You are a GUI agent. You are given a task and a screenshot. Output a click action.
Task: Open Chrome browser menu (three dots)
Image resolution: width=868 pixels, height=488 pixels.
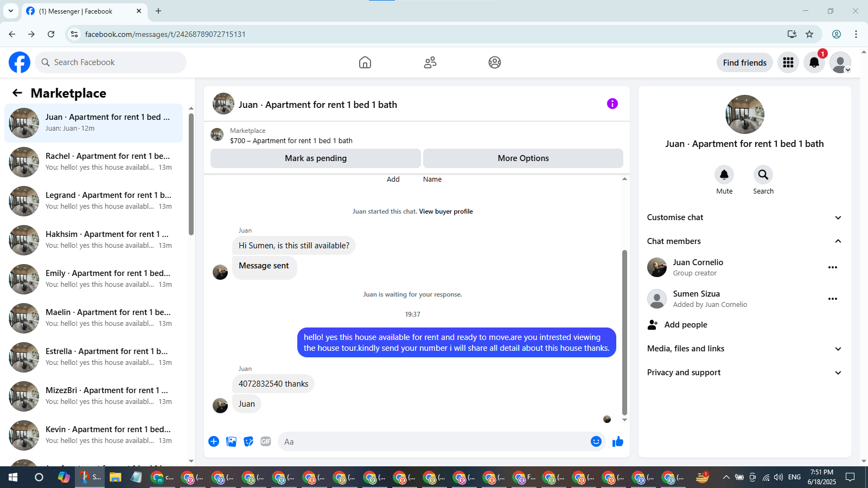[856, 34]
